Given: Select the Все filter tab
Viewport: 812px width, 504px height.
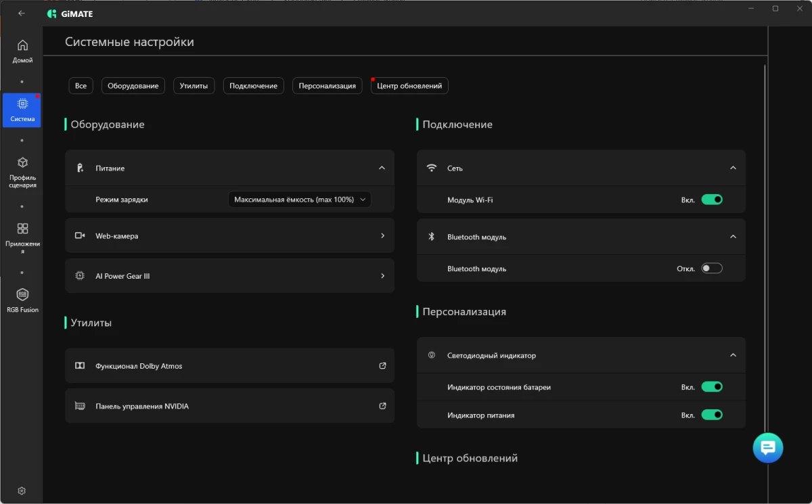Looking at the screenshot, I should (x=81, y=86).
